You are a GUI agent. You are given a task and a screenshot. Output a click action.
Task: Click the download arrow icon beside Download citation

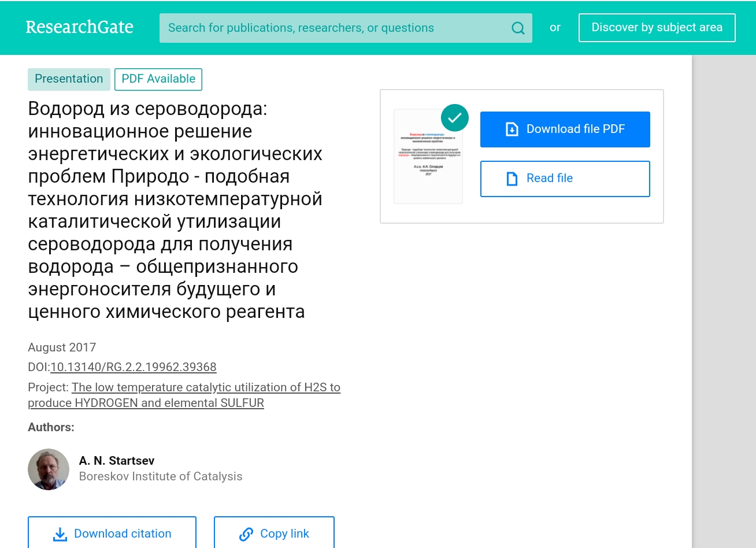click(60, 534)
